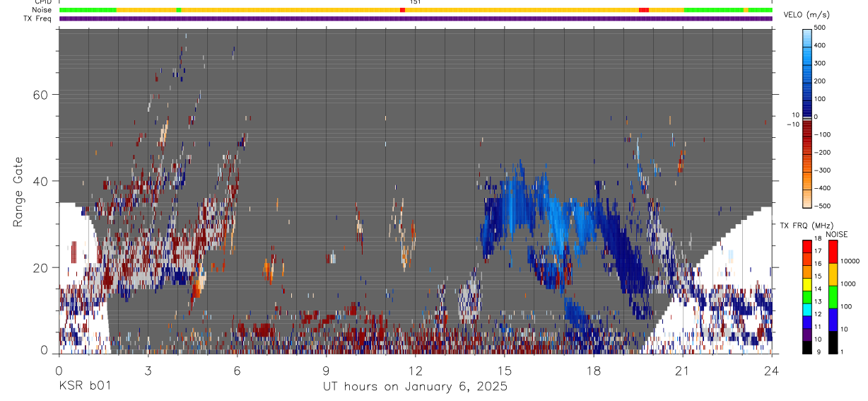This screenshot has height=401, width=868.
Task: Click the Range Gate axis label
Action: tap(18, 192)
